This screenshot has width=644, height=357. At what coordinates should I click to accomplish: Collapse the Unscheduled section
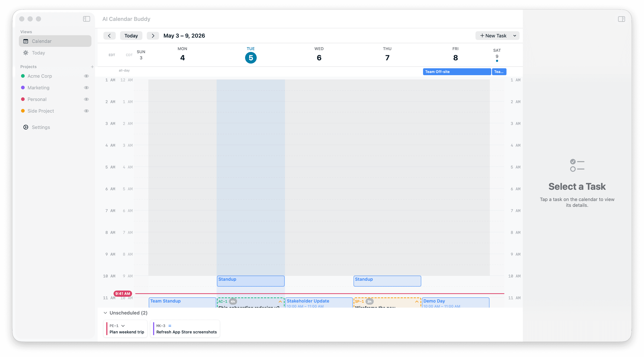105,313
